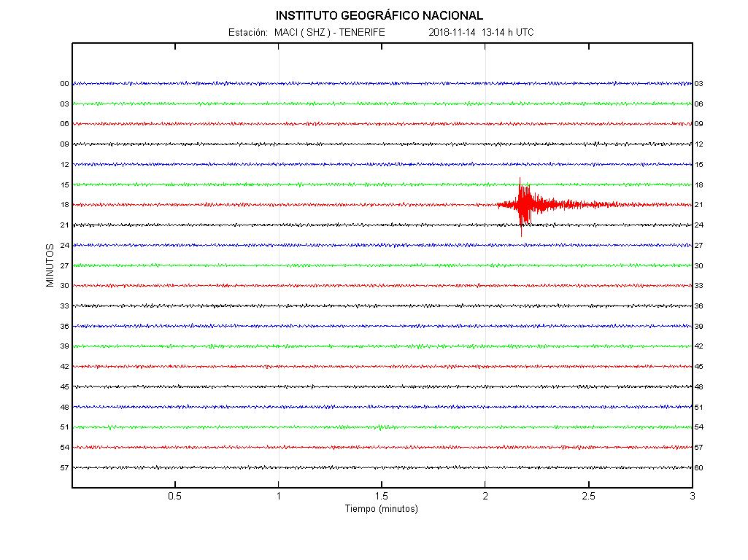Click the 00 minute label on the left axis
748x560 pixels.
pyautogui.click(x=64, y=84)
